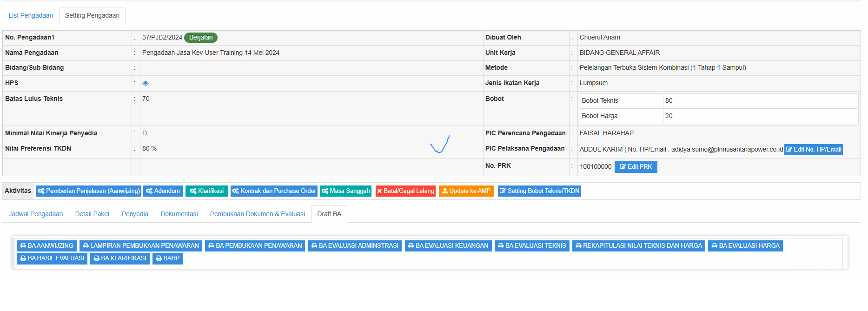Screen dimensions: 868x311
Task: Switch to List Pengadaan tab
Action: point(31,16)
